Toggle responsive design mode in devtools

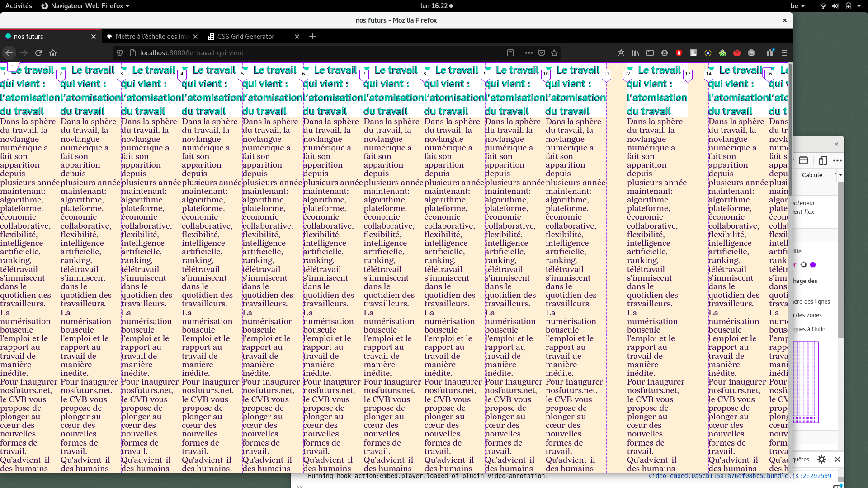point(823,160)
